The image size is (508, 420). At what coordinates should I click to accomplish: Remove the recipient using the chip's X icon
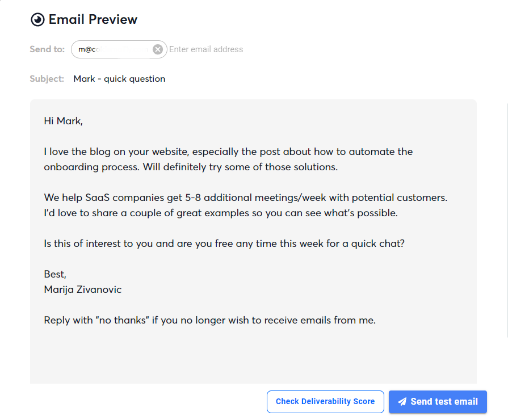tap(158, 49)
